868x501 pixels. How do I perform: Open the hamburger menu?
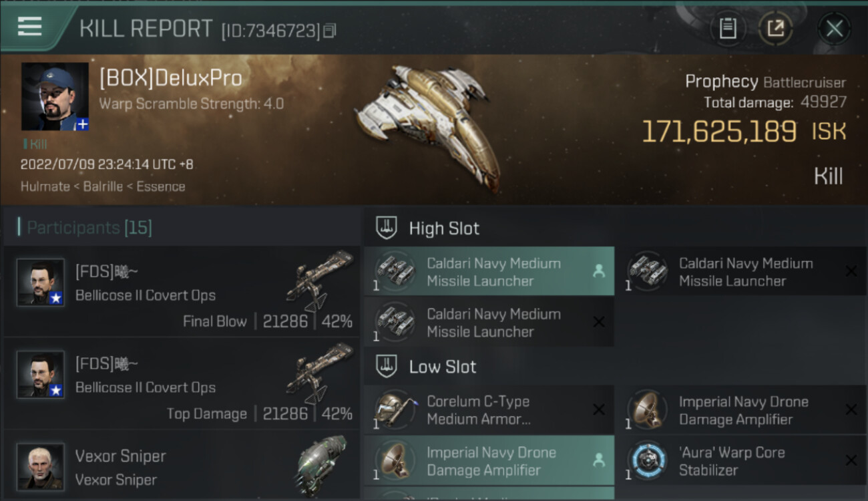tap(30, 27)
